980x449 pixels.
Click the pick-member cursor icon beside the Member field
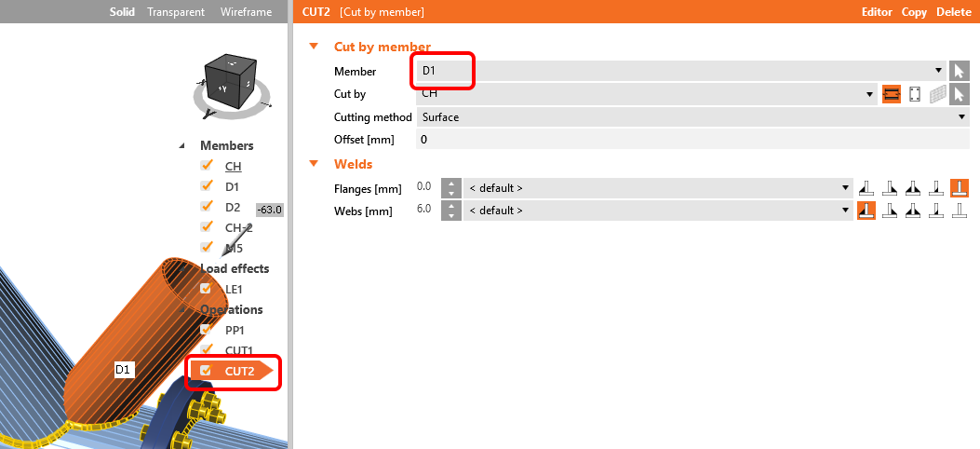pyautogui.click(x=960, y=71)
